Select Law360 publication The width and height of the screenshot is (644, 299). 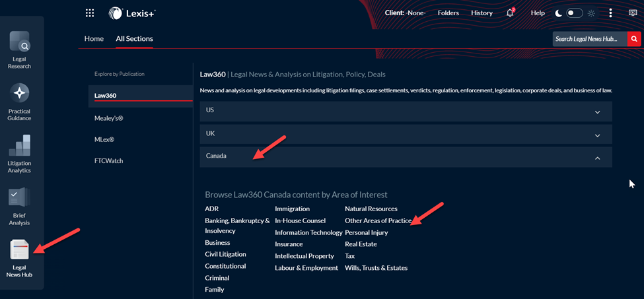coord(141,96)
